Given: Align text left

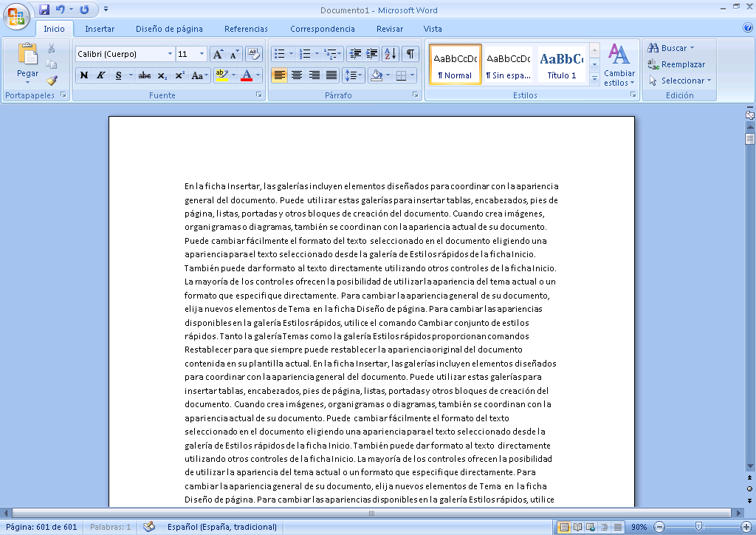Looking at the screenshot, I should (x=279, y=75).
